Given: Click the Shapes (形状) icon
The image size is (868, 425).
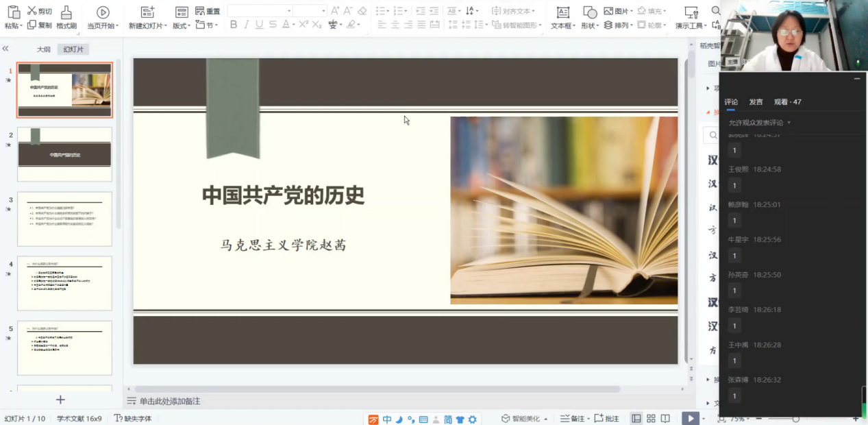Looking at the screenshot, I should pyautogui.click(x=589, y=12).
